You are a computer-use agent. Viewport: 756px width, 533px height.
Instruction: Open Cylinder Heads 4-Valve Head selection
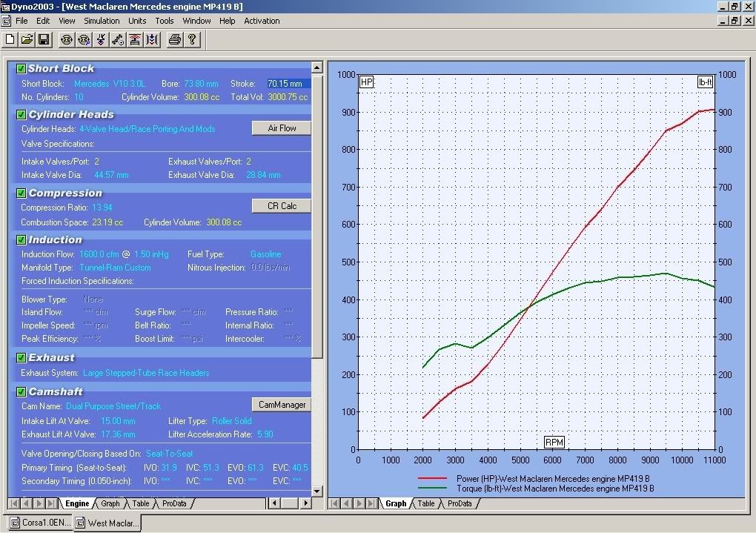[x=147, y=129]
